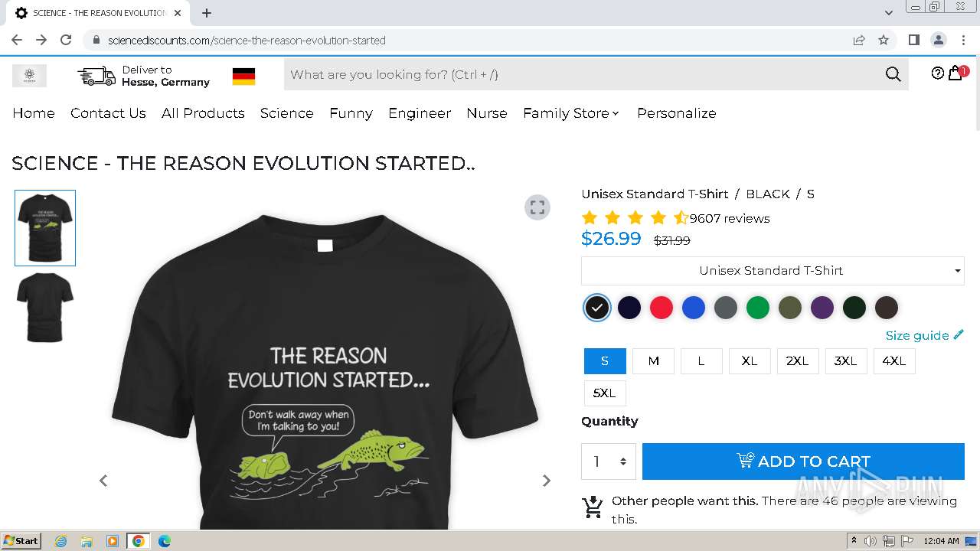Open the shopping bag cart icon
The image size is (980, 551).
click(x=955, y=73)
